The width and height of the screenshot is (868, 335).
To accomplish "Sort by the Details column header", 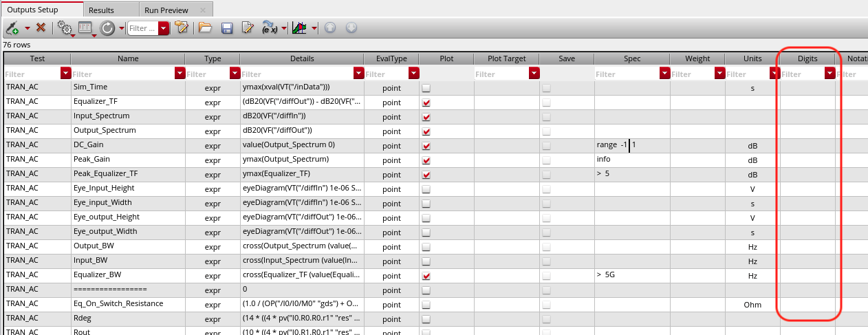I will [x=301, y=58].
